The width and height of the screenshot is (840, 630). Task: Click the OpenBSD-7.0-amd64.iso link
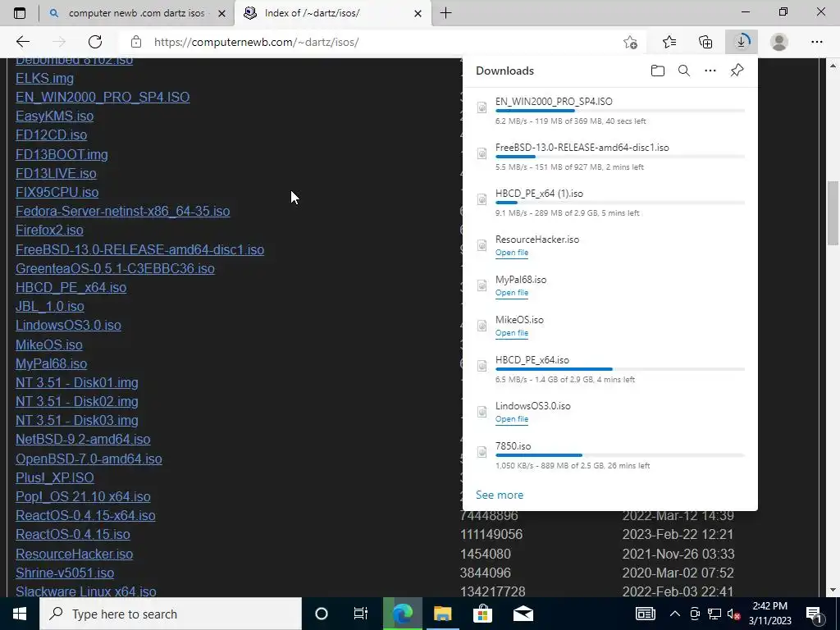(x=89, y=459)
